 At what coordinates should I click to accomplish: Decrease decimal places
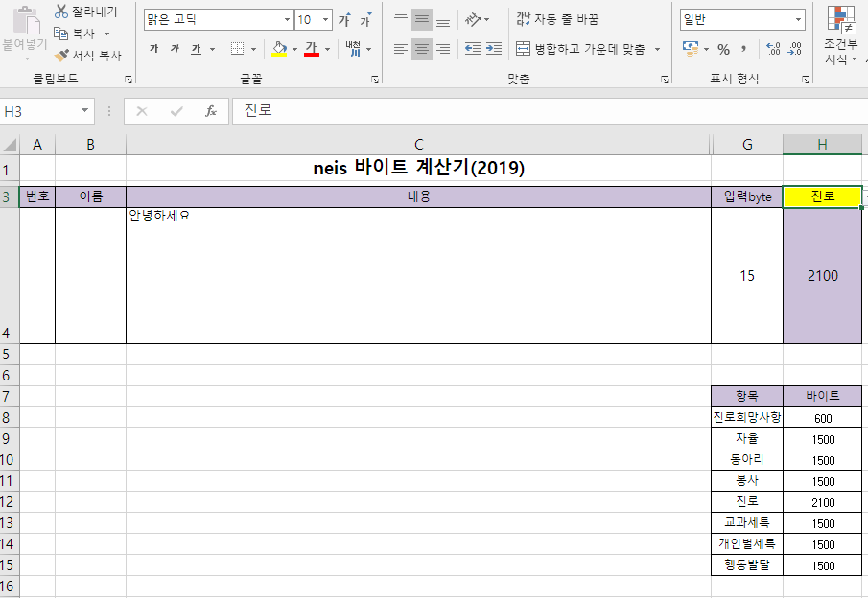pos(795,49)
